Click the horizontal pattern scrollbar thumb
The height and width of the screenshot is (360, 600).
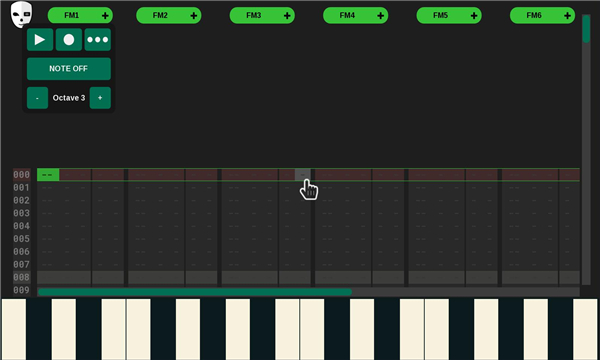pyautogui.click(x=195, y=292)
